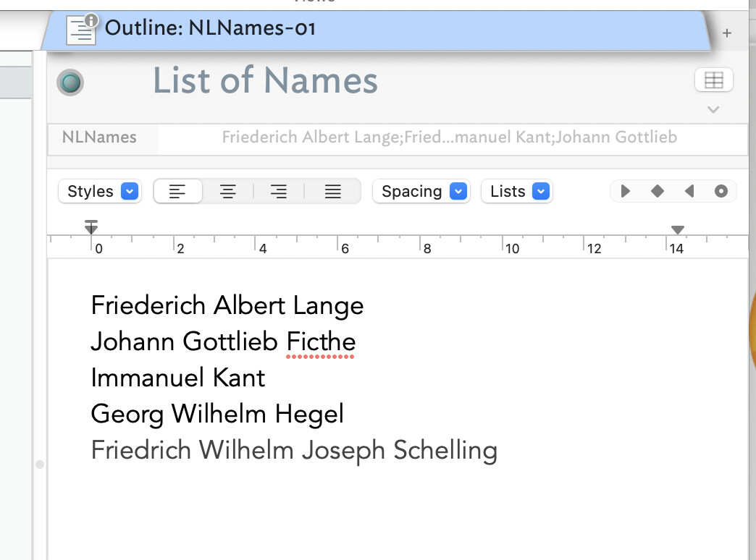Image resolution: width=756 pixels, height=560 pixels.
Task: Click the note document info icon in tab
Action: tap(82, 29)
